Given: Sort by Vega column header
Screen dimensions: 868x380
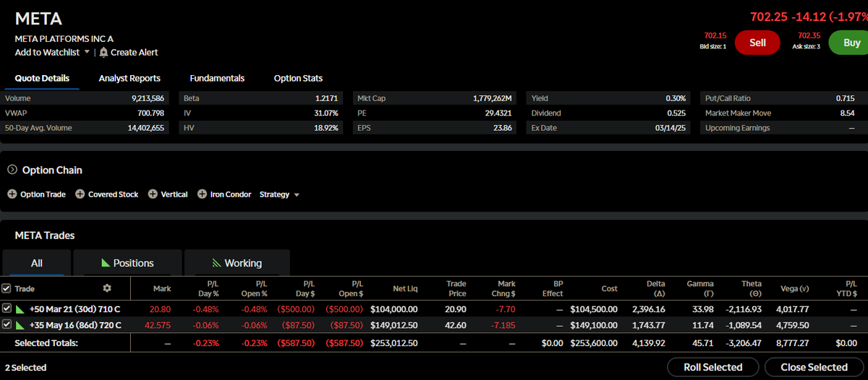Looking at the screenshot, I should tap(794, 288).
